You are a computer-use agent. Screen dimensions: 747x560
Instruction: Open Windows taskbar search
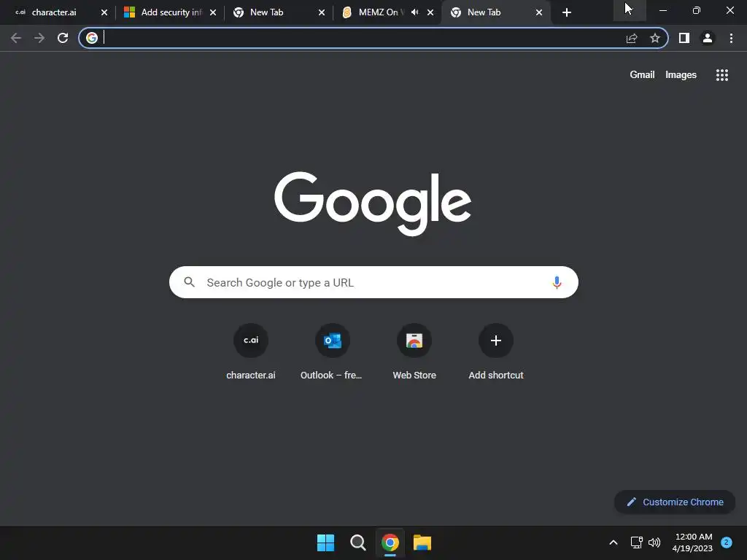click(357, 542)
